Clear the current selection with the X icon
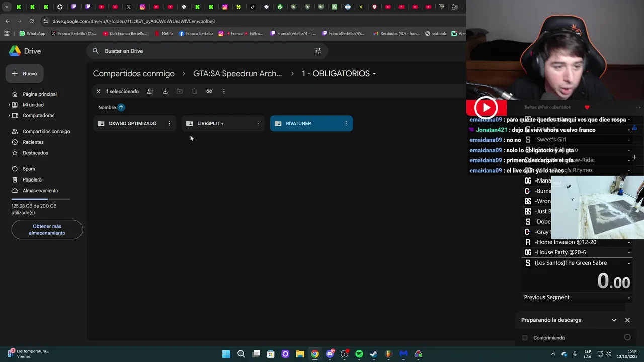This screenshot has height=362, width=644. tap(98, 91)
